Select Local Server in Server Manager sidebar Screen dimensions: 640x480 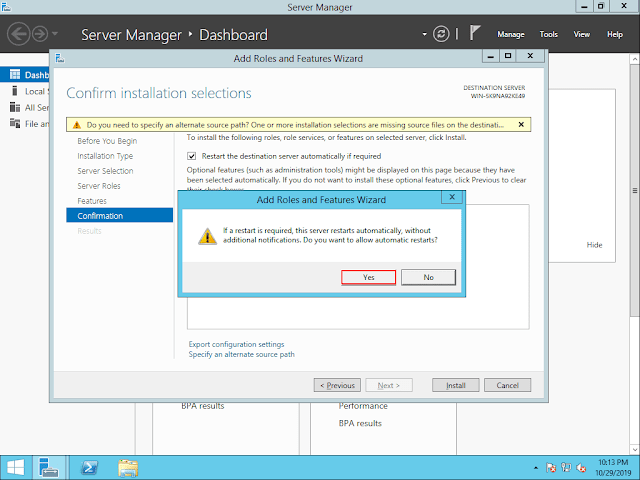(x=29, y=91)
